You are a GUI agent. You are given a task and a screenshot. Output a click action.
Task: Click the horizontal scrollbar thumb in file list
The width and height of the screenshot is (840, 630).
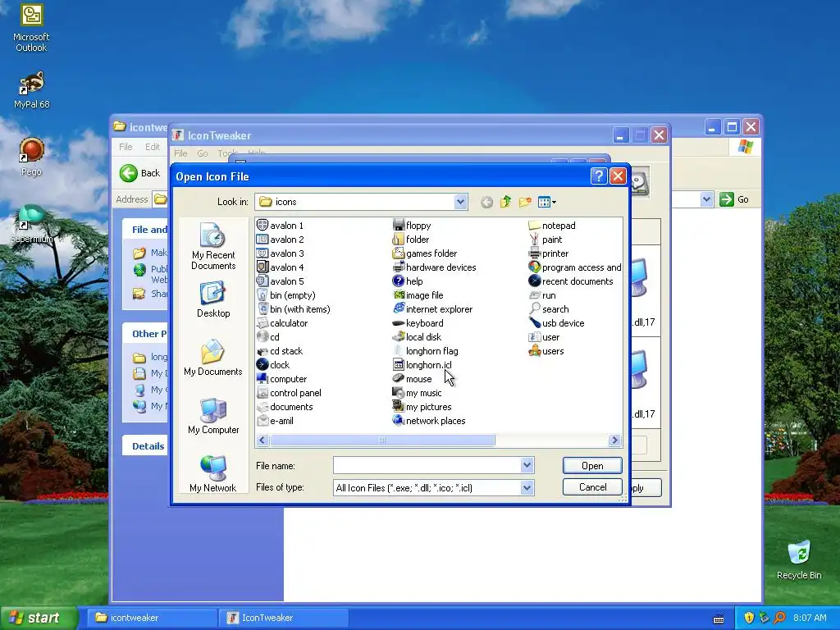tap(382, 441)
